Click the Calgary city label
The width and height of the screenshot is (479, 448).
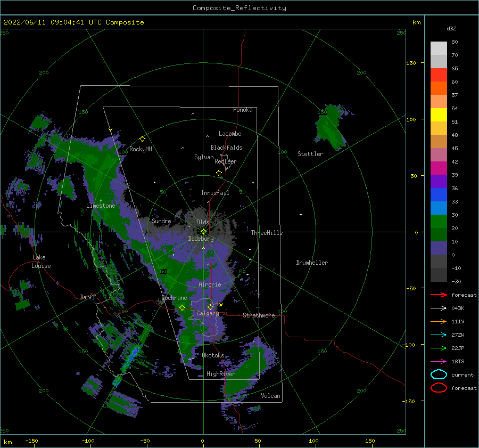208,313
